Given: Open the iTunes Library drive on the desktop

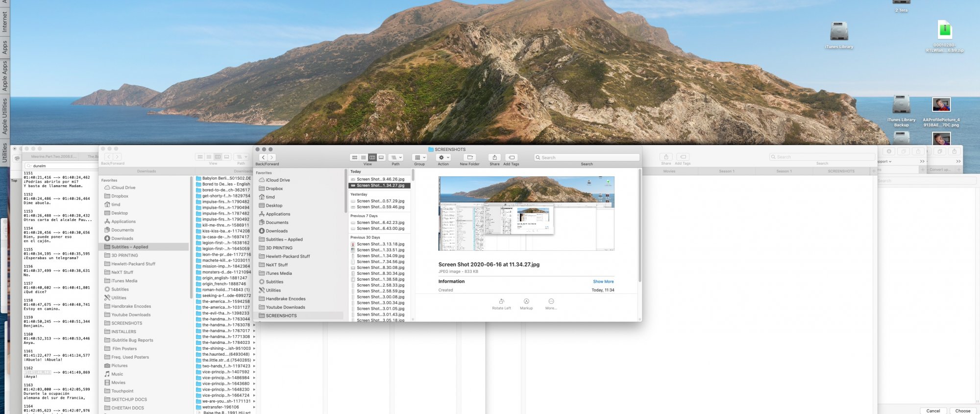Looking at the screenshot, I should tap(839, 31).
